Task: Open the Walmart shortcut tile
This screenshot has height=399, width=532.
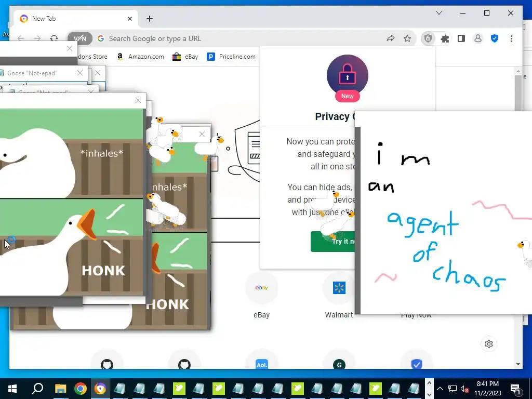Action: point(339,296)
